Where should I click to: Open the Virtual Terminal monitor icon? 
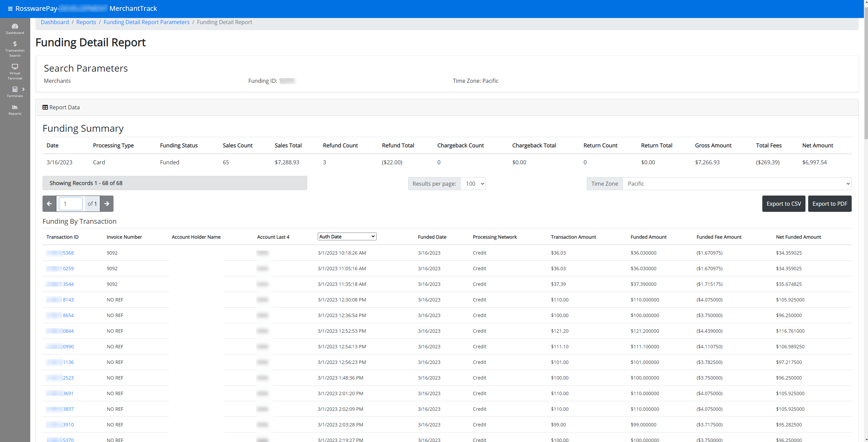tap(15, 67)
